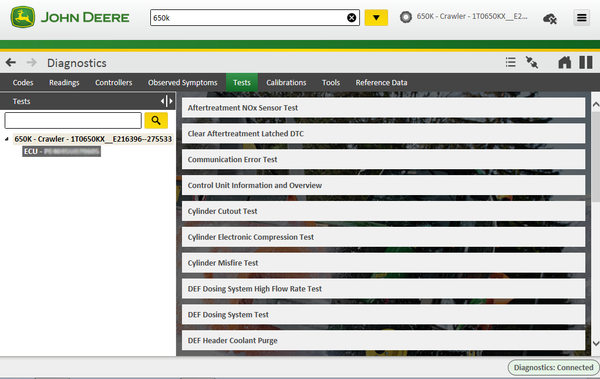Open Control Unit Information and Overview
The width and height of the screenshot is (600, 379).
[x=383, y=185]
